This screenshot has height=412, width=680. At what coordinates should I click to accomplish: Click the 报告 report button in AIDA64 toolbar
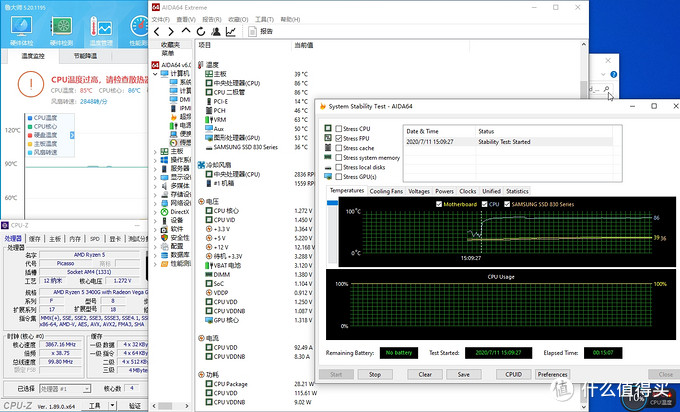pos(261,31)
